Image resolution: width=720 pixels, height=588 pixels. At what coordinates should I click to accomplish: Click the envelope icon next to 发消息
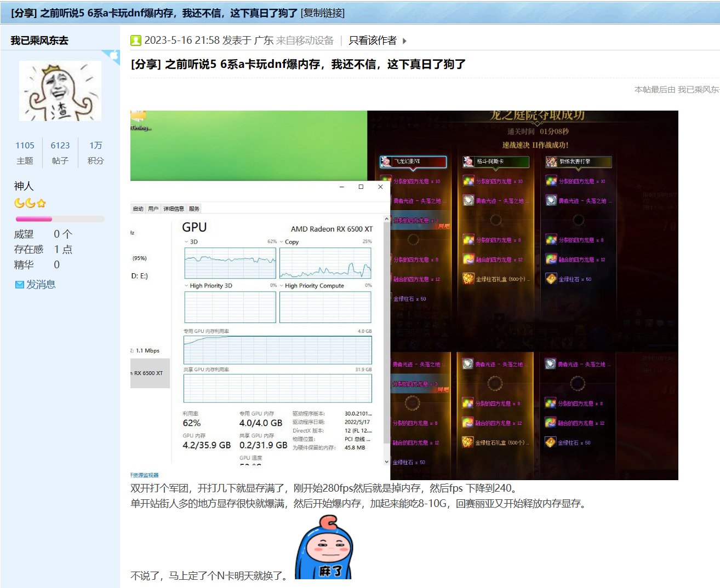tap(20, 285)
